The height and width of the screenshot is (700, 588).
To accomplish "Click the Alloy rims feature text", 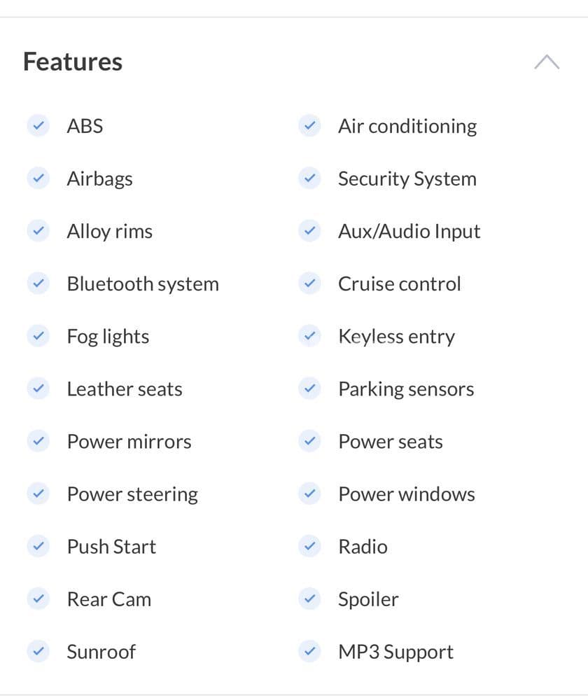I will pos(109,231).
